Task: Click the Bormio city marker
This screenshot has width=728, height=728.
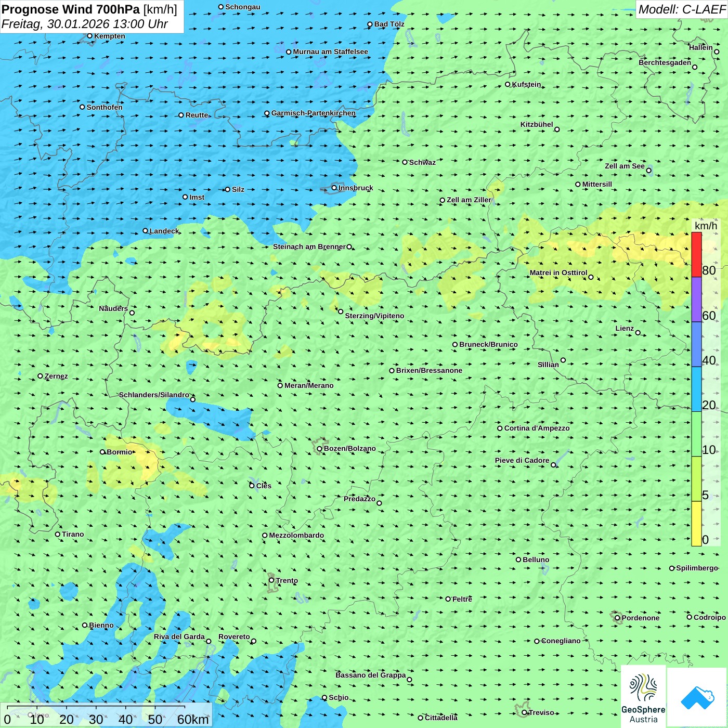Action: click(102, 452)
